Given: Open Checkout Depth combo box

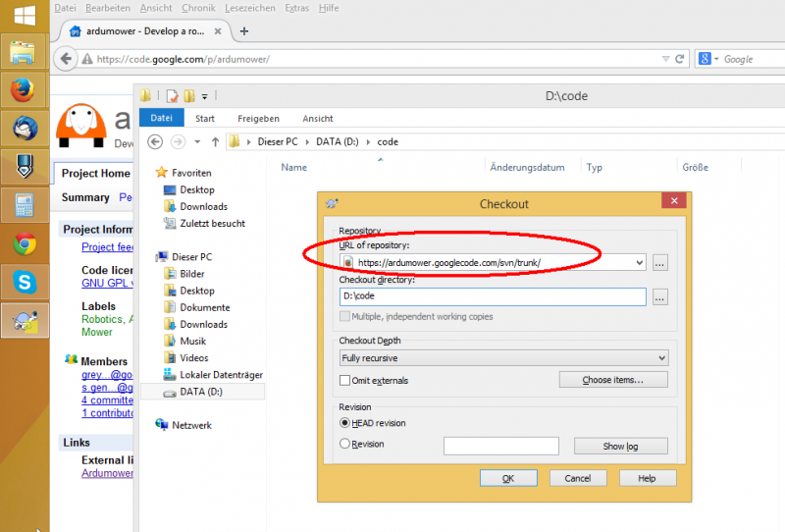Looking at the screenshot, I should point(503,357).
